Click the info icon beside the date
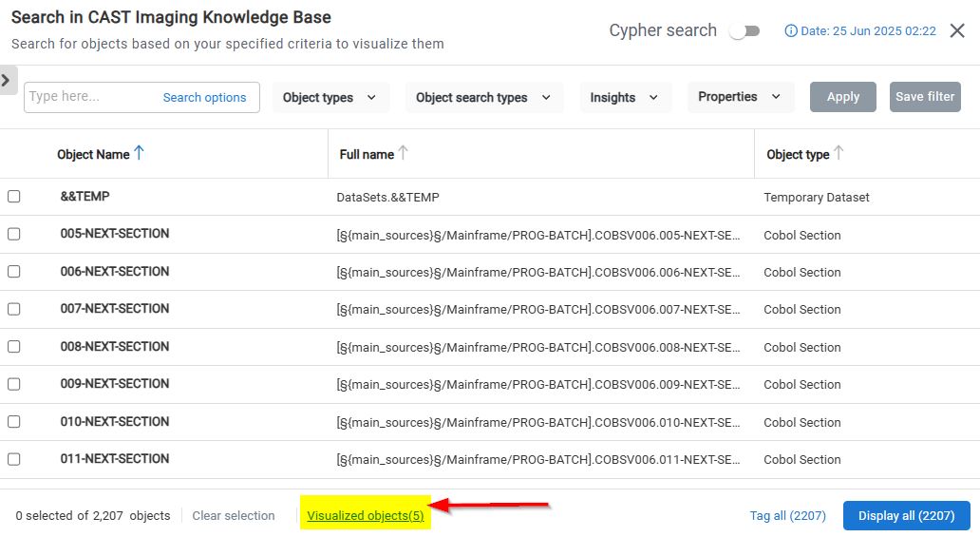Screen dimensions: 980x537 (x=791, y=31)
